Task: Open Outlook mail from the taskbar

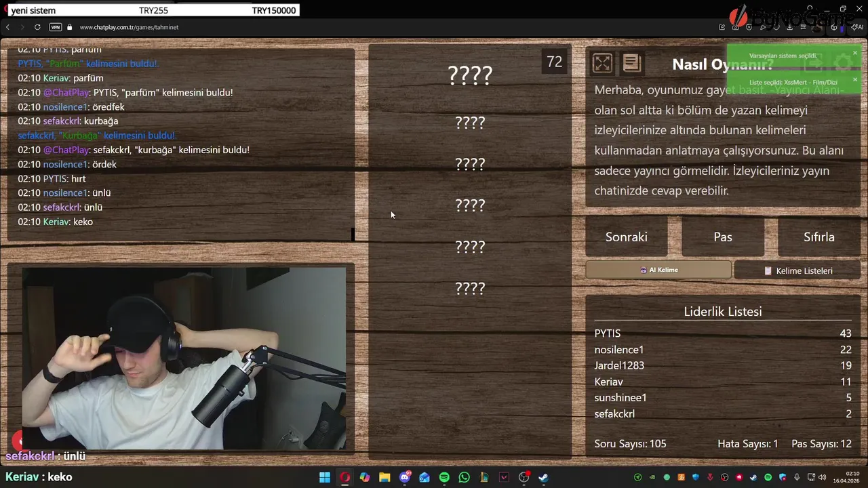Action: [425, 477]
